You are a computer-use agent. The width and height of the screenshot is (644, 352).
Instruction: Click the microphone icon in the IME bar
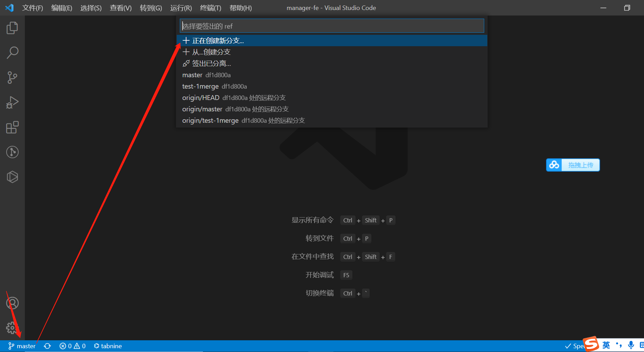point(631,345)
